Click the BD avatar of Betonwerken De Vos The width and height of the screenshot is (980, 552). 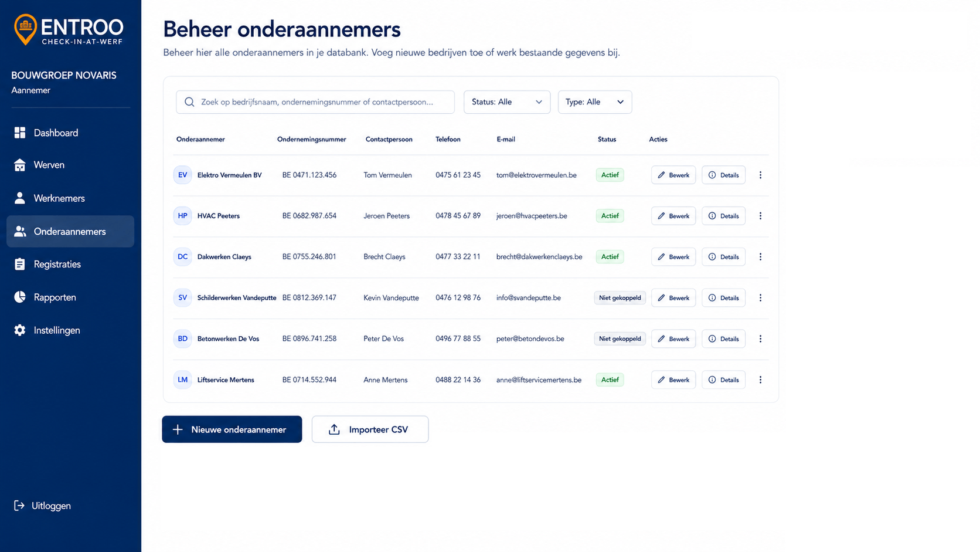pos(182,339)
